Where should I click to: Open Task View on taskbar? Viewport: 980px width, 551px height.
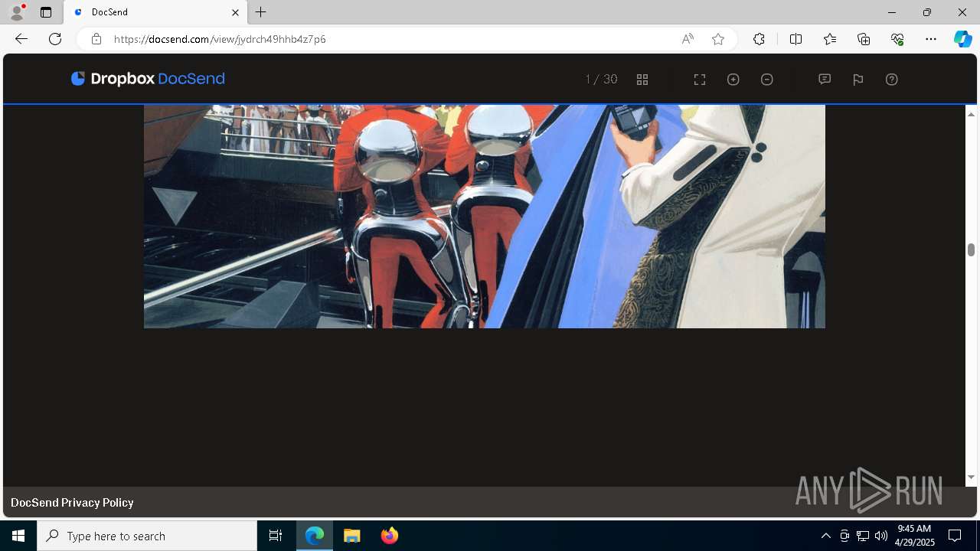(x=276, y=536)
